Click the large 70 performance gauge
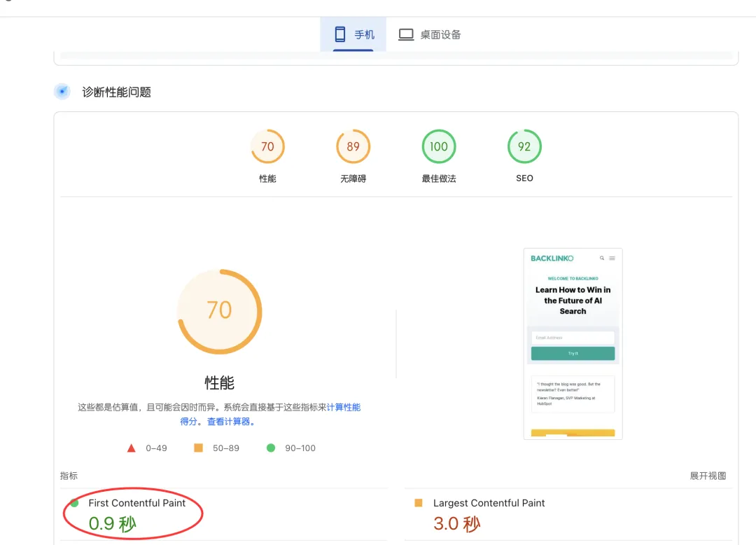Viewport: 756px width, 545px height. pyautogui.click(x=219, y=310)
